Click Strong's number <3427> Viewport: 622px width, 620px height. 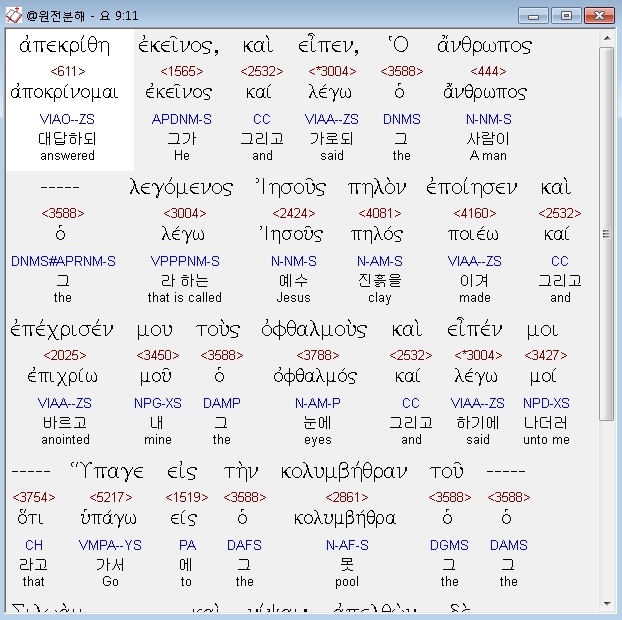(x=546, y=355)
